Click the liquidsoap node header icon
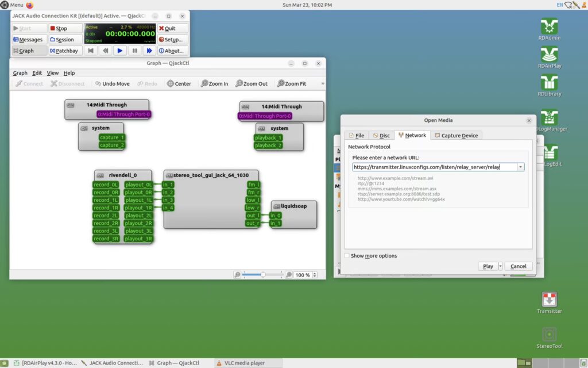The width and height of the screenshot is (588, 368). pyautogui.click(x=277, y=206)
